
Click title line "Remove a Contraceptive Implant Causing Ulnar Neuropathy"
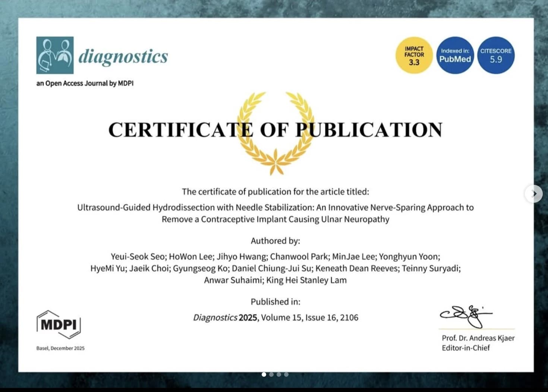[x=275, y=219]
